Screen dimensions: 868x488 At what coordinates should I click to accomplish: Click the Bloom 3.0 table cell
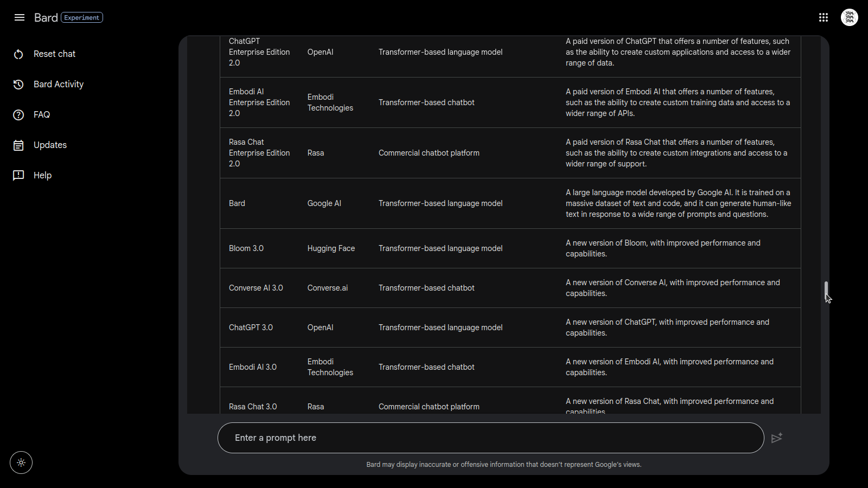(x=246, y=248)
